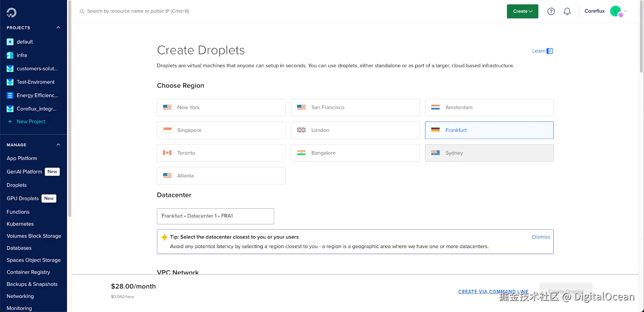Open Databases in sidebar
644x312 pixels.
click(19, 248)
